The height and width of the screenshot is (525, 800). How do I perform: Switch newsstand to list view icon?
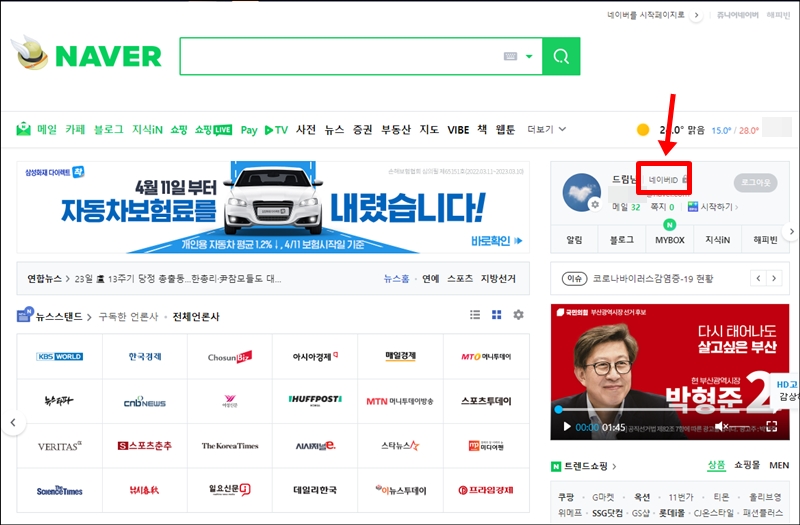pos(475,315)
